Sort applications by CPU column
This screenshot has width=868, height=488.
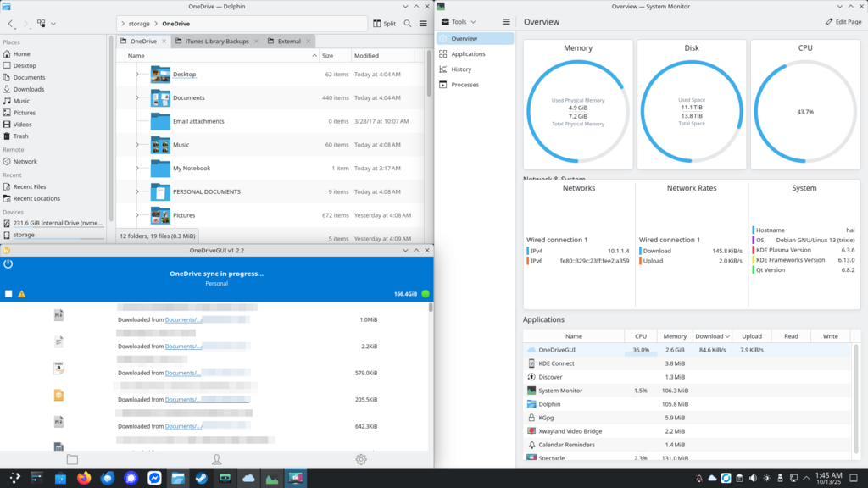[641, 336]
